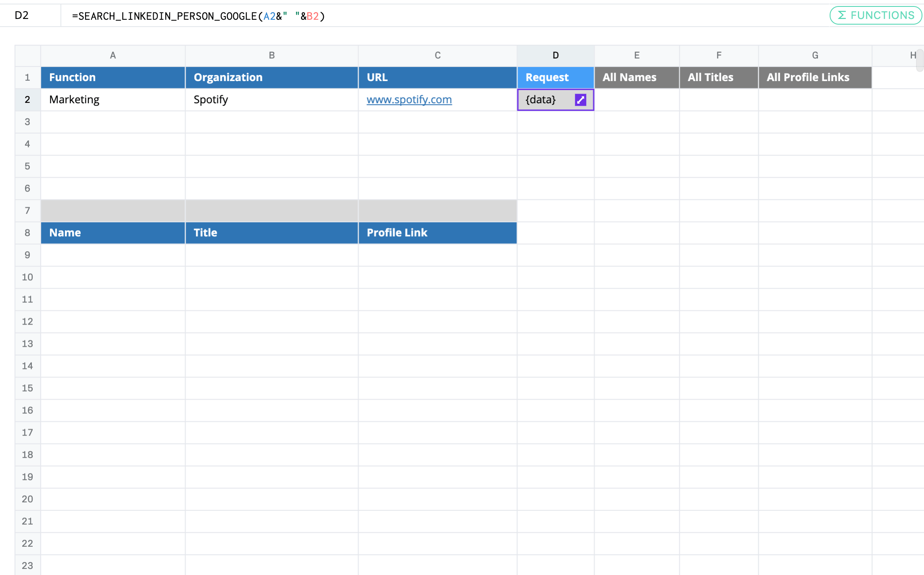Image resolution: width=924 pixels, height=575 pixels.
Task: Select row 2 header
Action: pos(27,100)
